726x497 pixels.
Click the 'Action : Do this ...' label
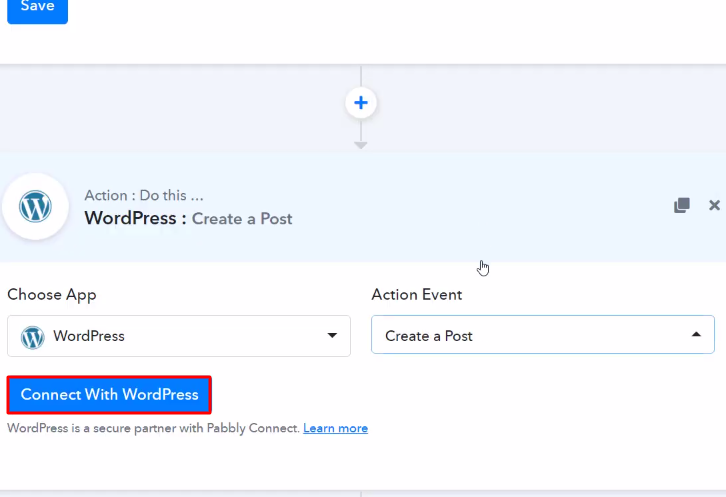point(144,195)
